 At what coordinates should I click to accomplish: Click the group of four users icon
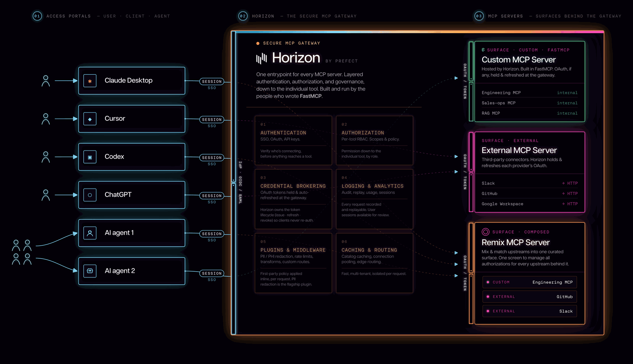coord(22,252)
